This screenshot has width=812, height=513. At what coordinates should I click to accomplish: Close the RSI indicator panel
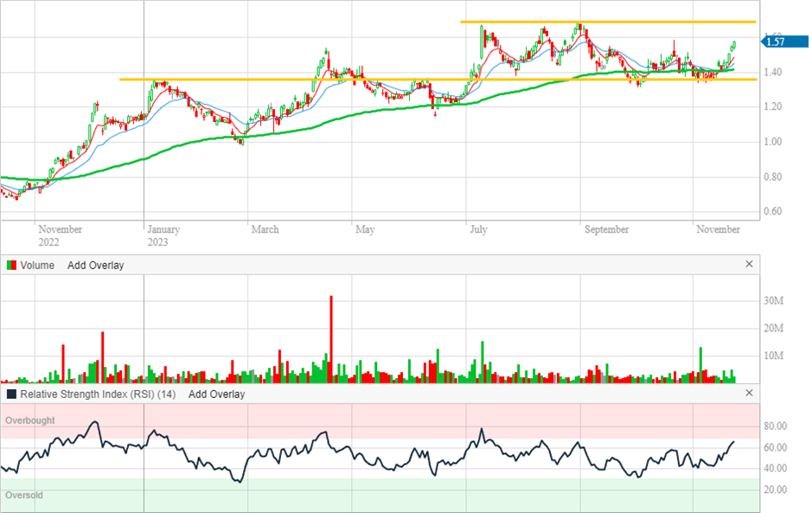point(749,394)
